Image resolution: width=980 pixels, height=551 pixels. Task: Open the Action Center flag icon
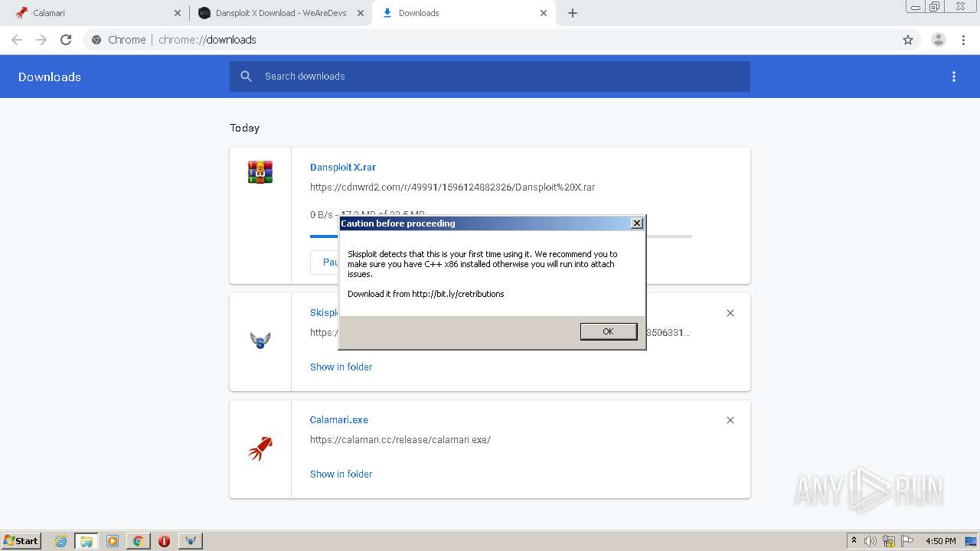click(906, 541)
